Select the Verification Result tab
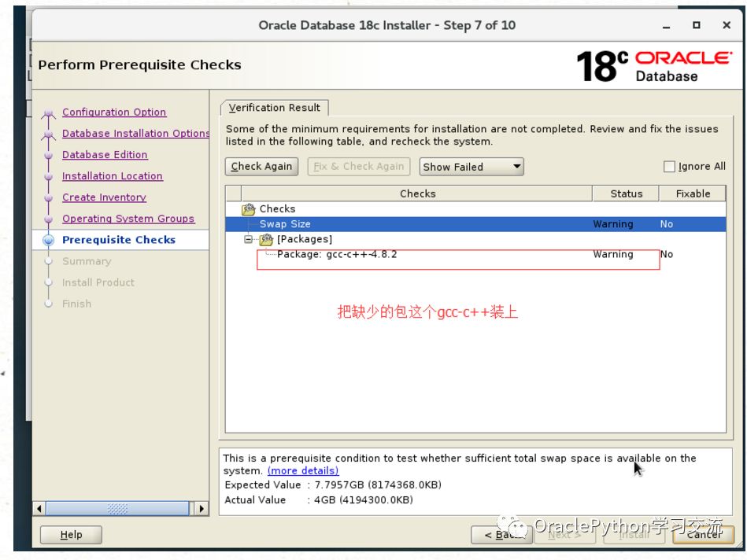This screenshot has width=747, height=560. 275,108
